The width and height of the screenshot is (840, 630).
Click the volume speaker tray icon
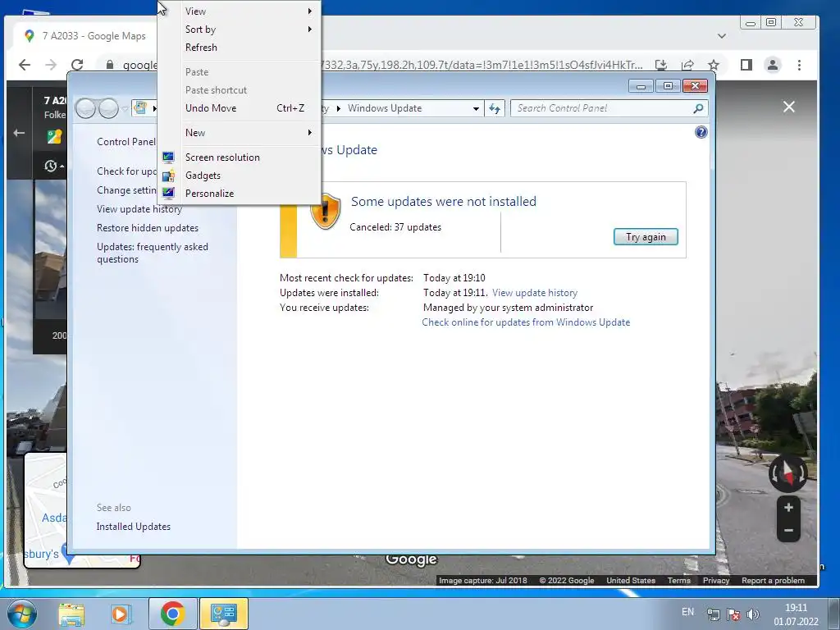tap(753, 614)
